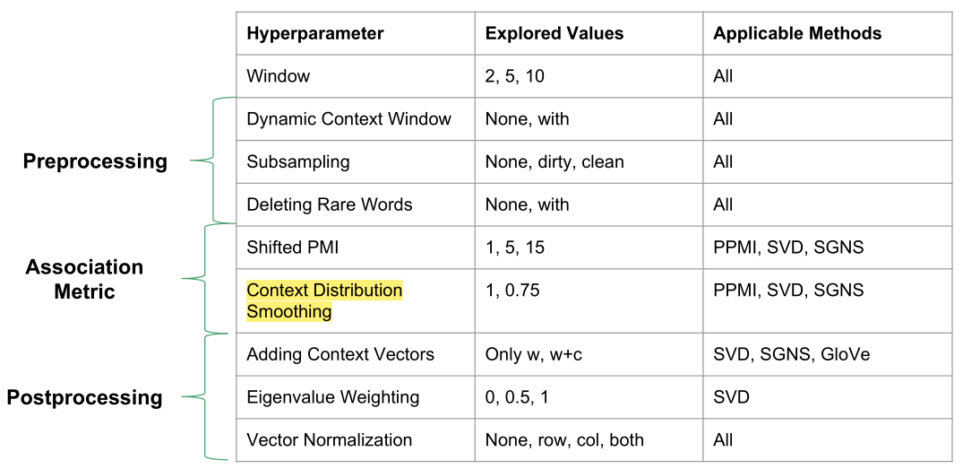The image size is (980, 469).
Task: Click the Postprocessing group label
Action: pos(84,397)
